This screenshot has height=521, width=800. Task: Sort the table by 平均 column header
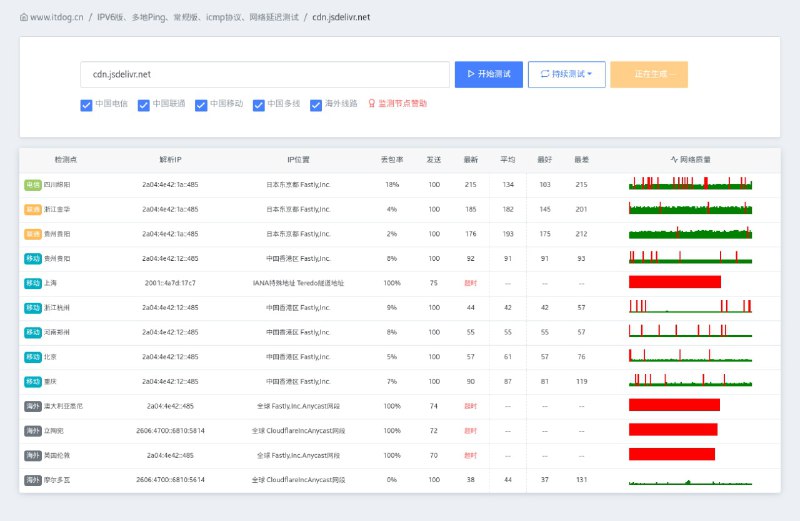[x=508, y=160]
